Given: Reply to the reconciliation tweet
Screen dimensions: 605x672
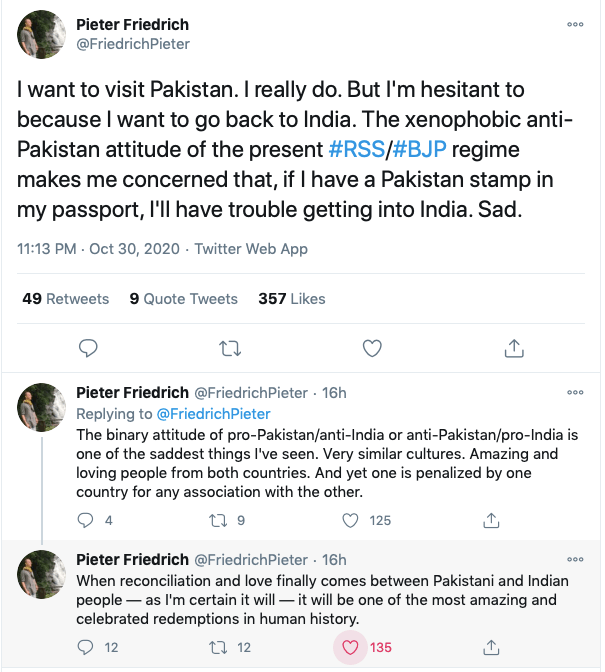Looking at the screenshot, I should (x=87, y=647).
